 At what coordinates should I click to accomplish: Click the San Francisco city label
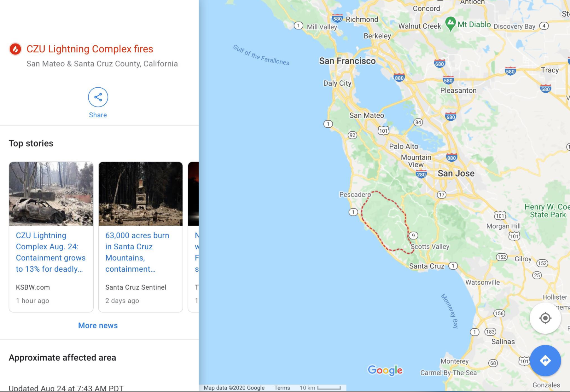(347, 61)
